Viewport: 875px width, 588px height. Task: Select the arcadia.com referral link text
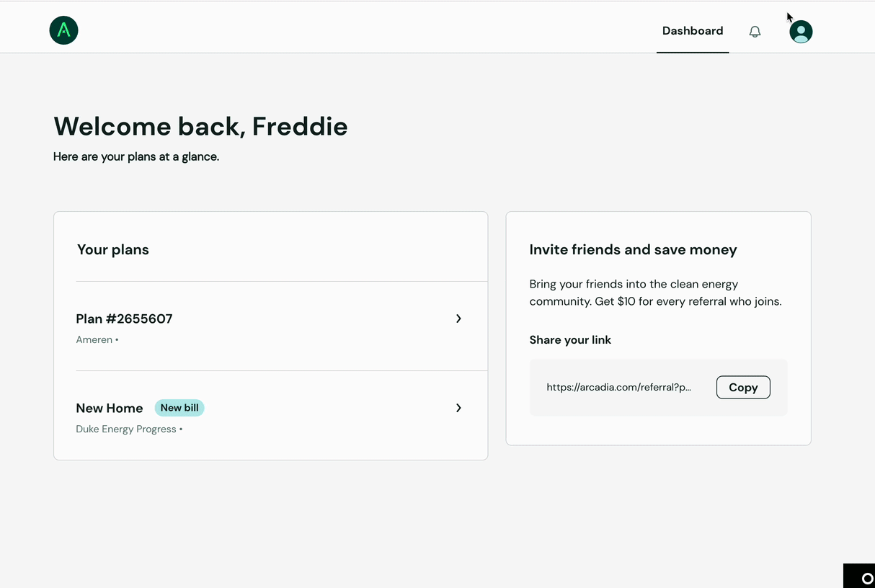click(x=618, y=387)
